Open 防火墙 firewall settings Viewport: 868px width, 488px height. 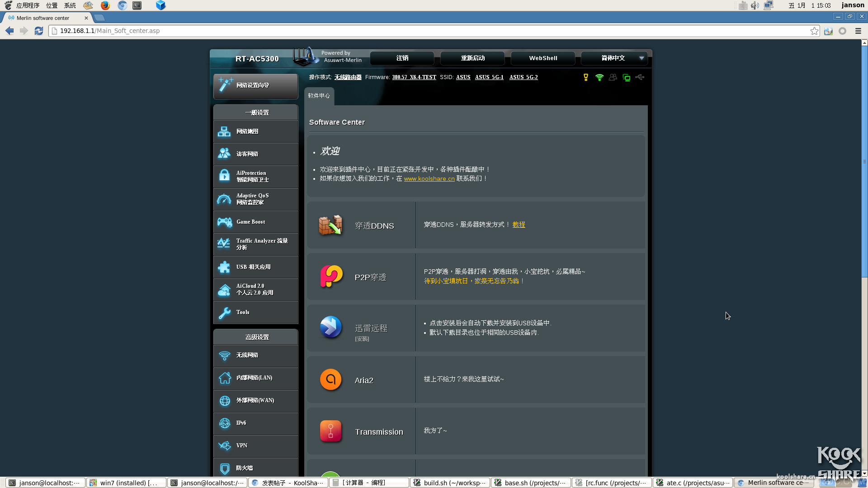(256, 468)
